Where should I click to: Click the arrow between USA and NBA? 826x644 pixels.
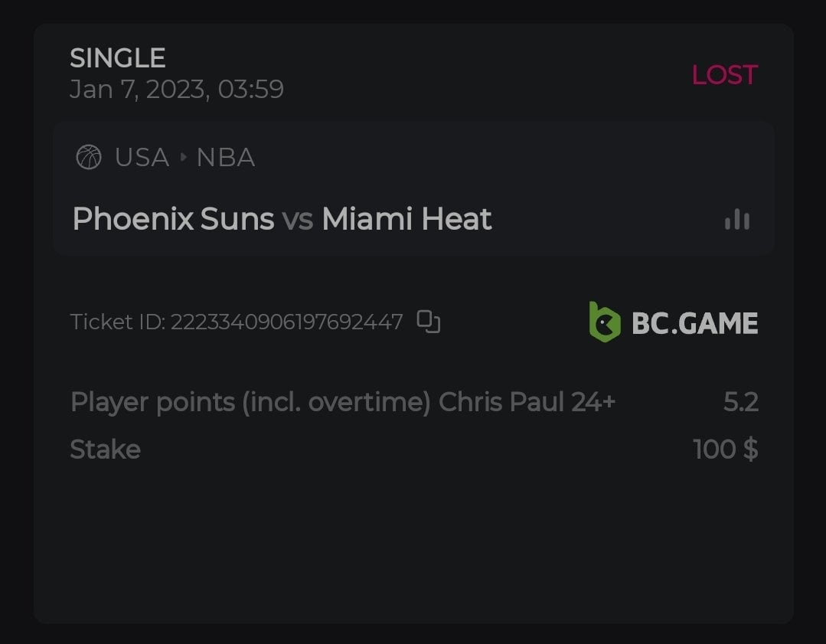point(183,158)
